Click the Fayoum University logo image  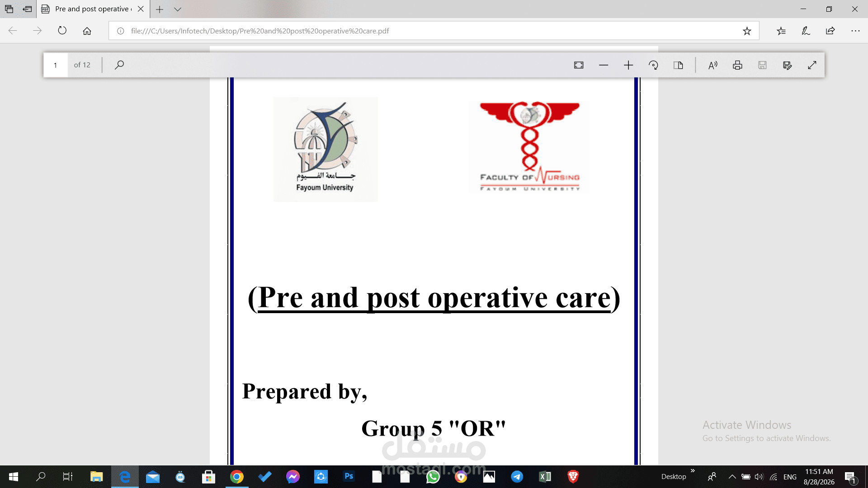tap(325, 149)
